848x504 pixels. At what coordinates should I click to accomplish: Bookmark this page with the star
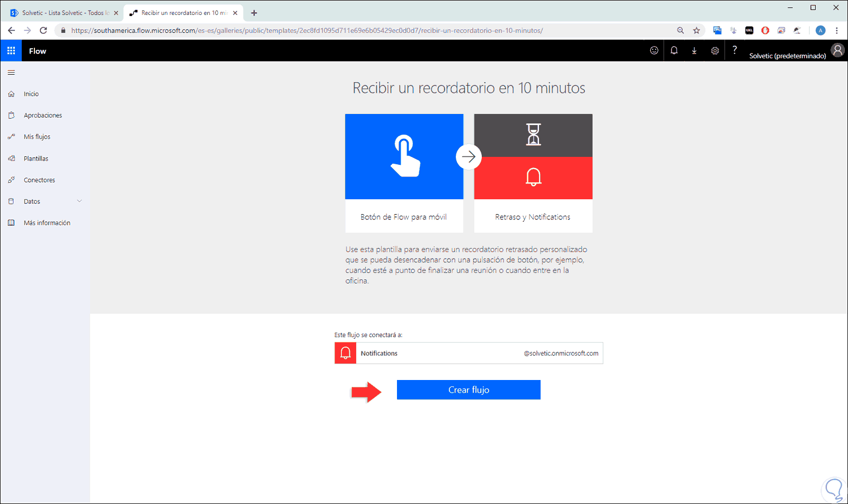(x=696, y=30)
